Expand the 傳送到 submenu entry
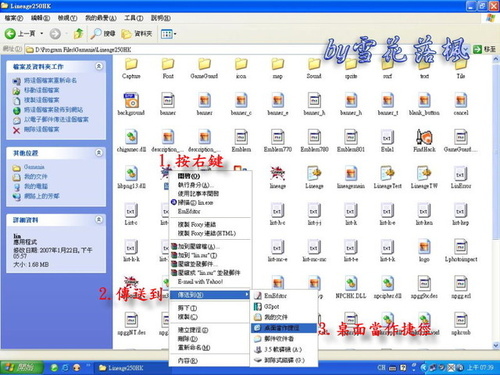The image size is (500, 375). (x=210, y=295)
